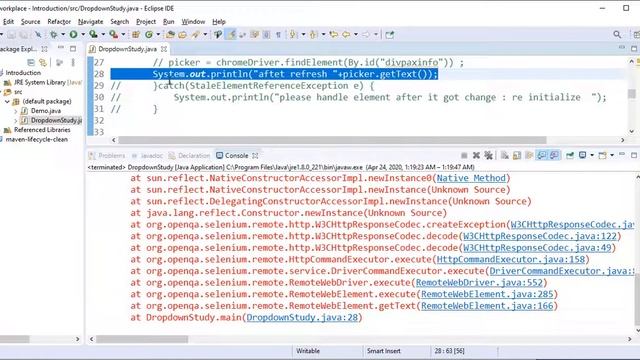Click the Next Annotation icon
640x360 pixels.
click(293, 35)
